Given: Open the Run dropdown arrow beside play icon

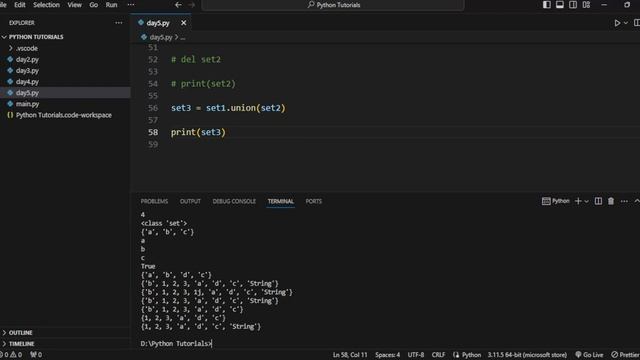Looking at the screenshot, I should 626,23.
